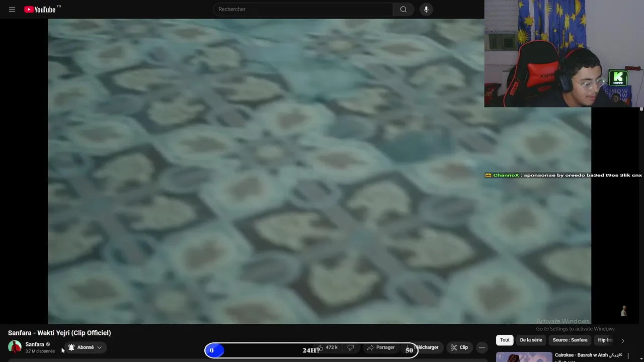Create a Clip with scissors button
Viewport: 644px width, 362px height.
click(x=459, y=347)
